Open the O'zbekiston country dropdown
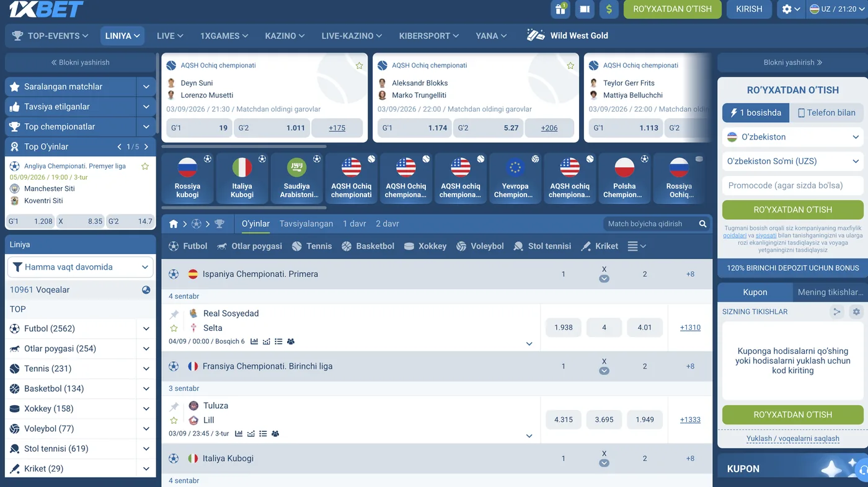 click(793, 137)
